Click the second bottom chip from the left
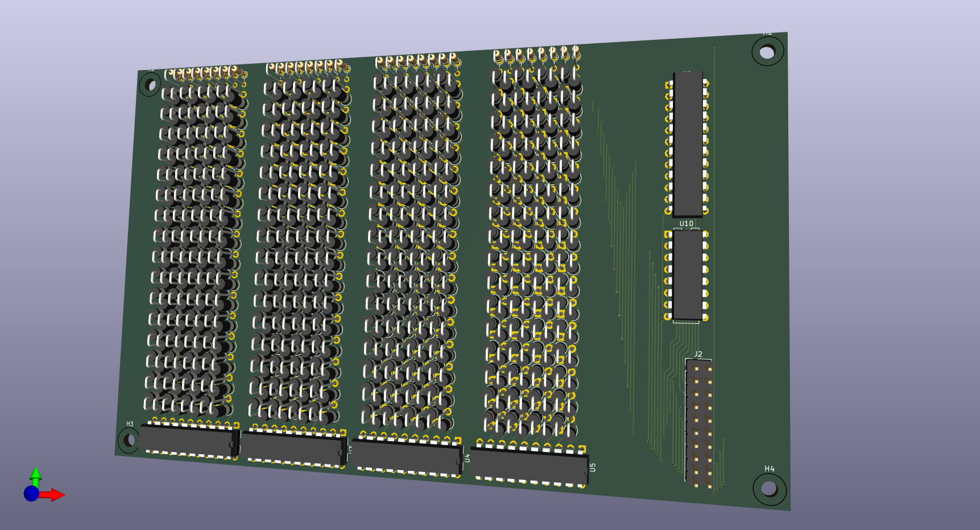The width and height of the screenshot is (980, 530). click(293, 449)
